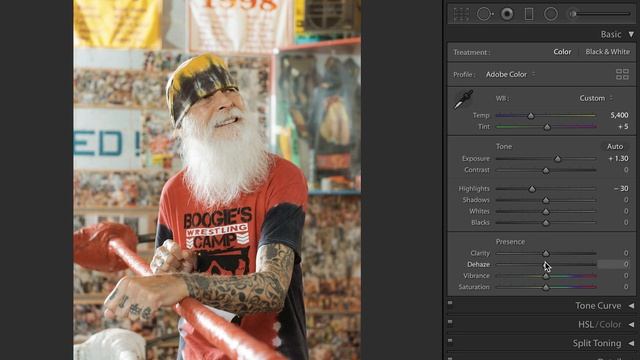Open the WB Custom preset dropdown

tap(596, 98)
